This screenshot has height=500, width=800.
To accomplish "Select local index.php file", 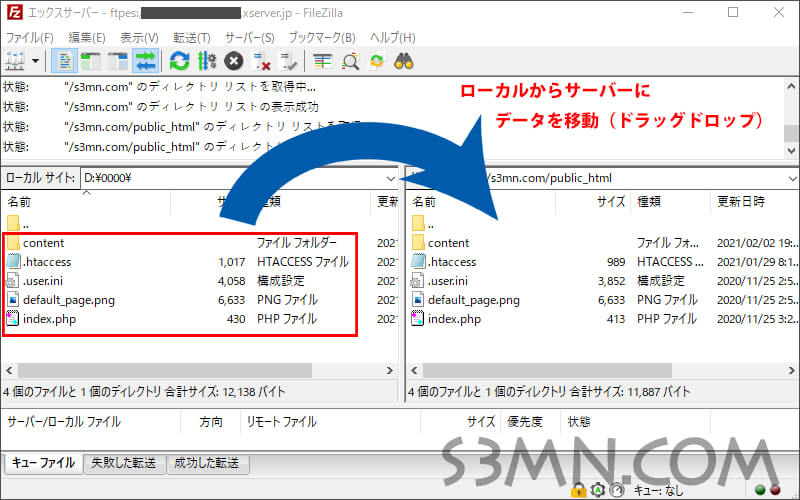I will [x=42, y=319].
